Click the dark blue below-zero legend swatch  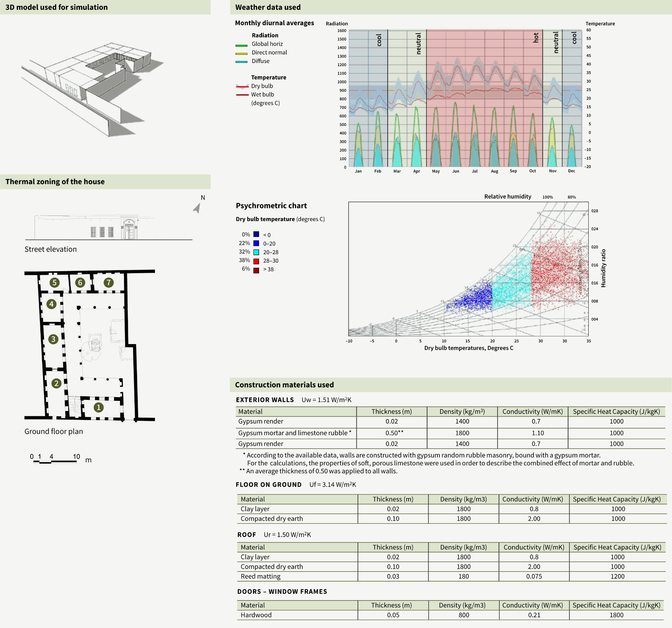click(256, 235)
